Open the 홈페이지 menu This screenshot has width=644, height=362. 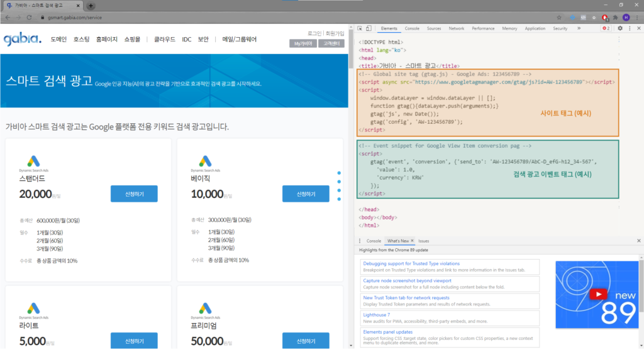tap(107, 40)
